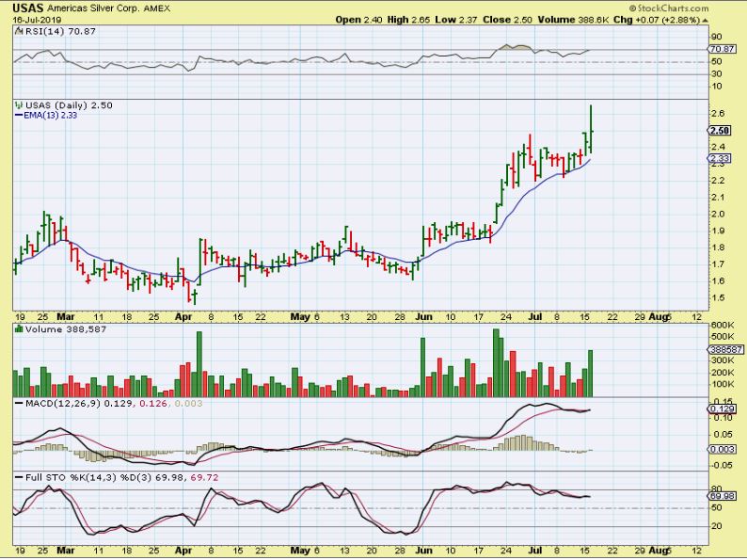The image size is (747, 560).
Task: Click the Jun label on bottom date axis
Action: click(423, 550)
